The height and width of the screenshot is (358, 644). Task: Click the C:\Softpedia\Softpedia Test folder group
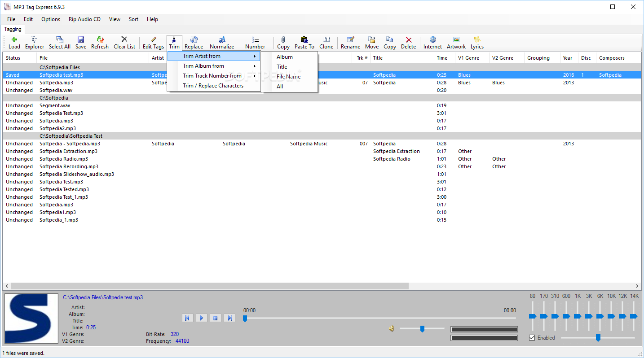[x=322, y=136]
